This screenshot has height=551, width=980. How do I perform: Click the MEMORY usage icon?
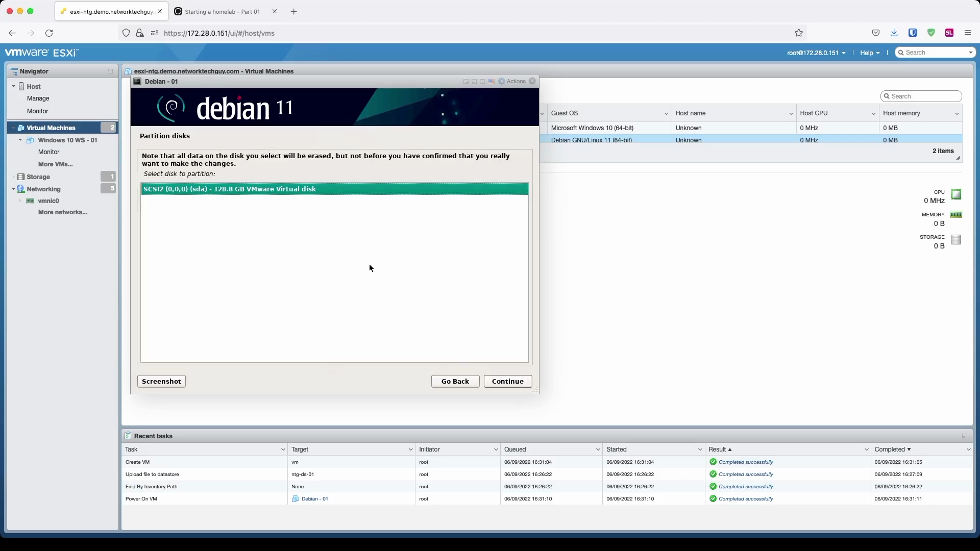coord(956,215)
